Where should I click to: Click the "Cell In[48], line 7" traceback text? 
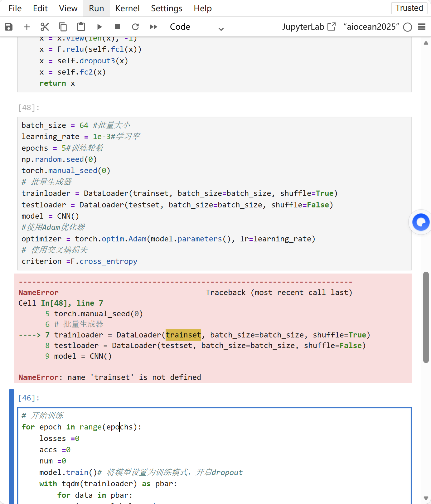click(x=61, y=303)
